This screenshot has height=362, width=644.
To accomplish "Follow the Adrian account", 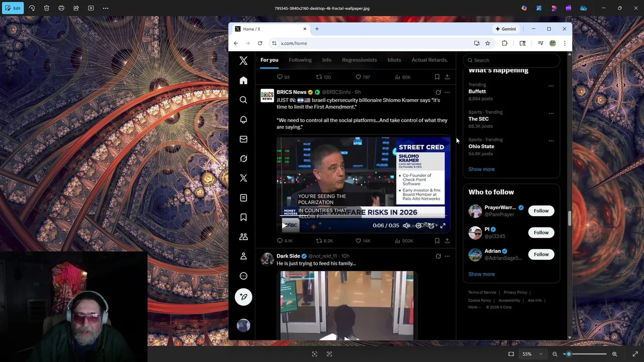I will [x=541, y=254].
